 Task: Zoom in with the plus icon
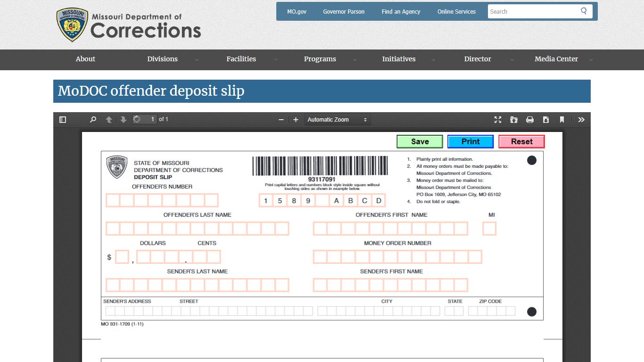point(296,120)
